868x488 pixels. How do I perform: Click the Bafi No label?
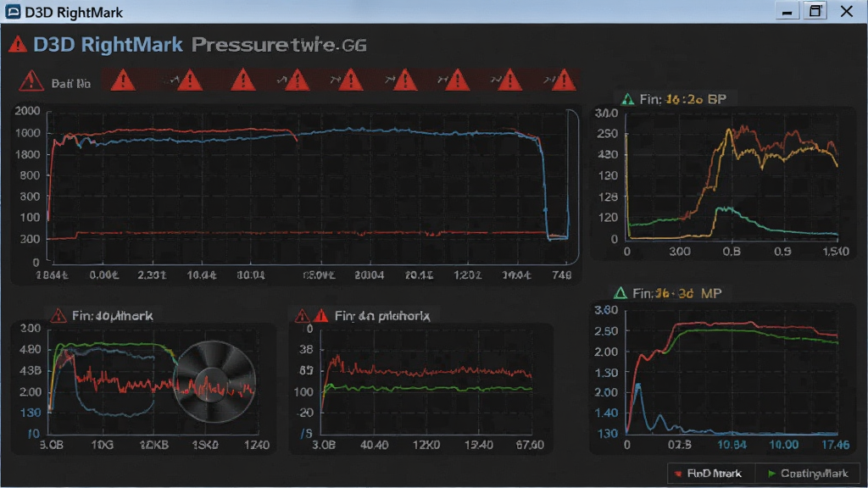click(71, 84)
